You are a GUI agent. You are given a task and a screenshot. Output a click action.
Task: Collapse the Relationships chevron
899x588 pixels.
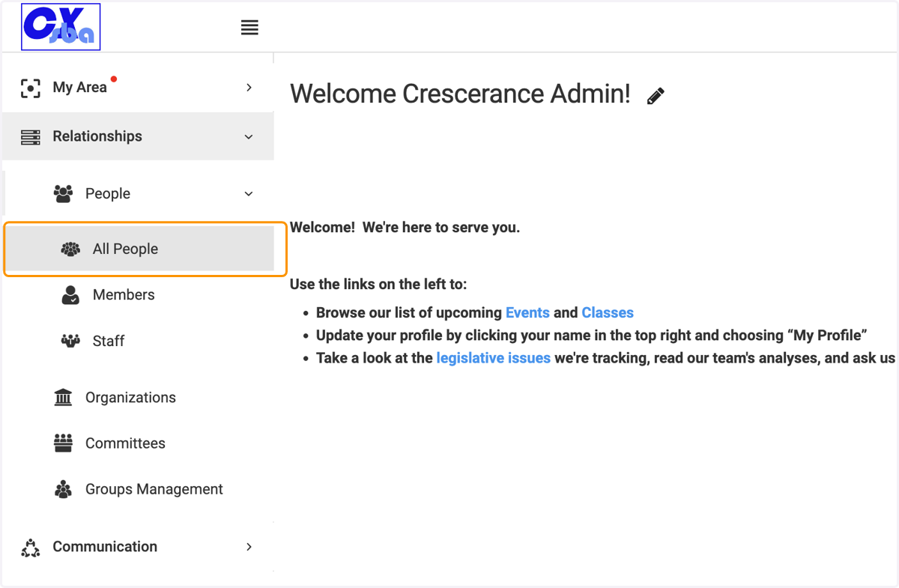coord(249,137)
